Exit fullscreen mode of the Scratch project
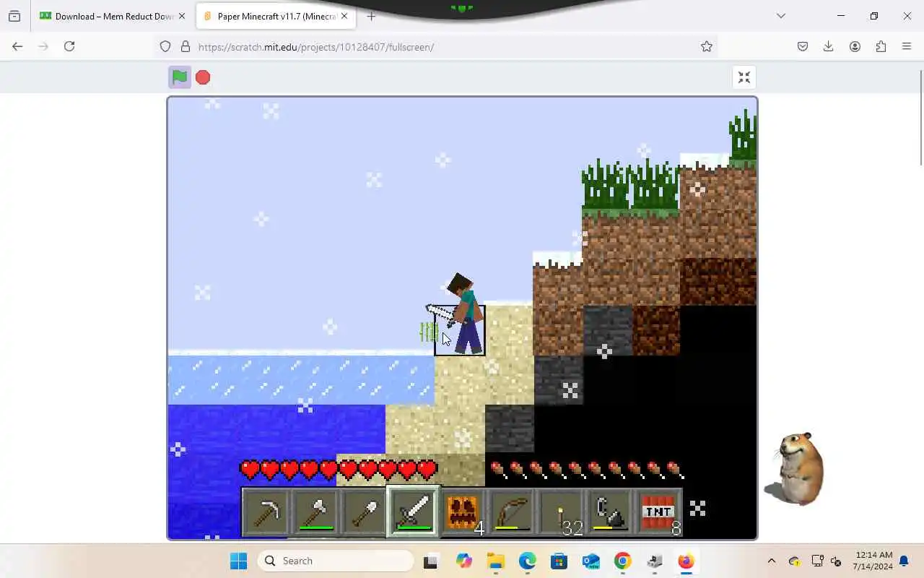The height and width of the screenshot is (578, 924). pyautogui.click(x=744, y=77)
